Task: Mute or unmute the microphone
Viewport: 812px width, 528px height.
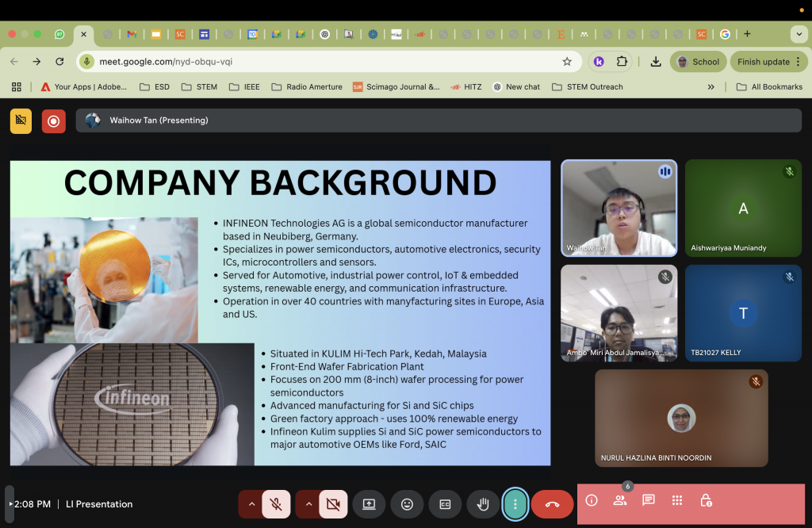Action: 276,503
